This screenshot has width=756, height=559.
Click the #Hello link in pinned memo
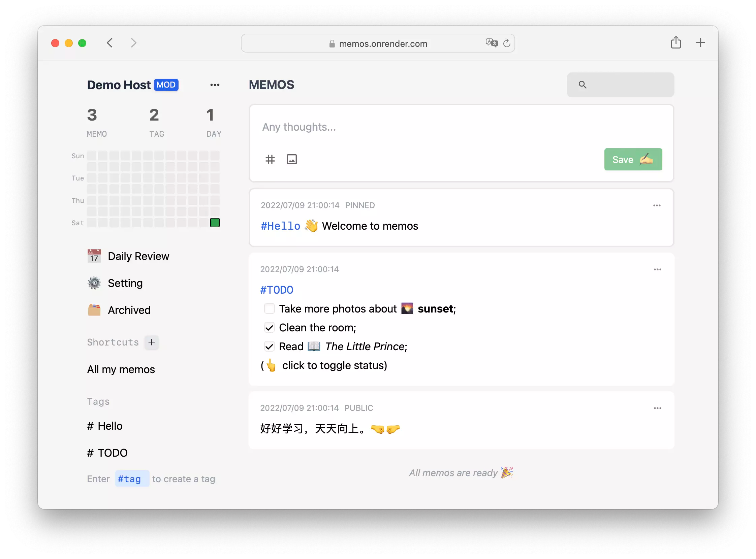click(280, 226)
